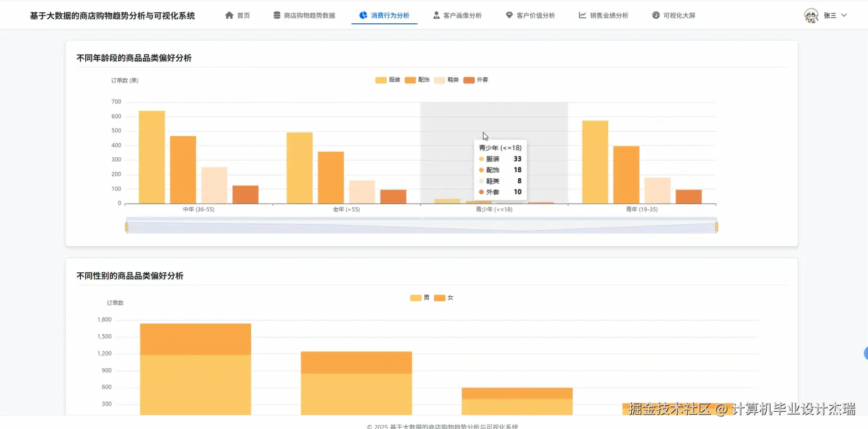Image resolution: width=868 pixels, height=429 pixels.
Task: Click the right handle of zoom slider
Action: pyautogui.click(x=716, y=226)
